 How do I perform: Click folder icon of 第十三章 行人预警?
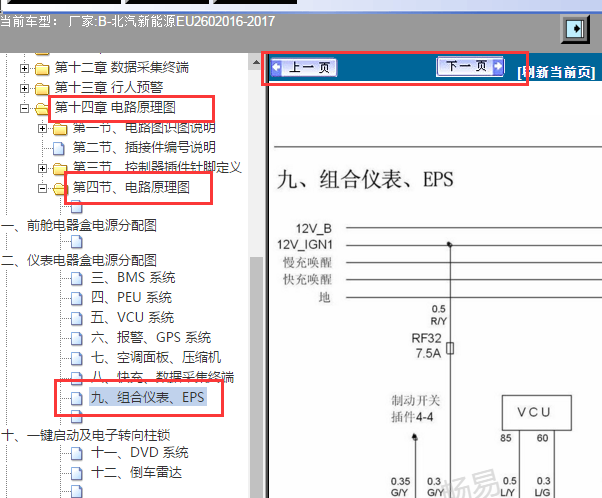(x=42, y=89)
